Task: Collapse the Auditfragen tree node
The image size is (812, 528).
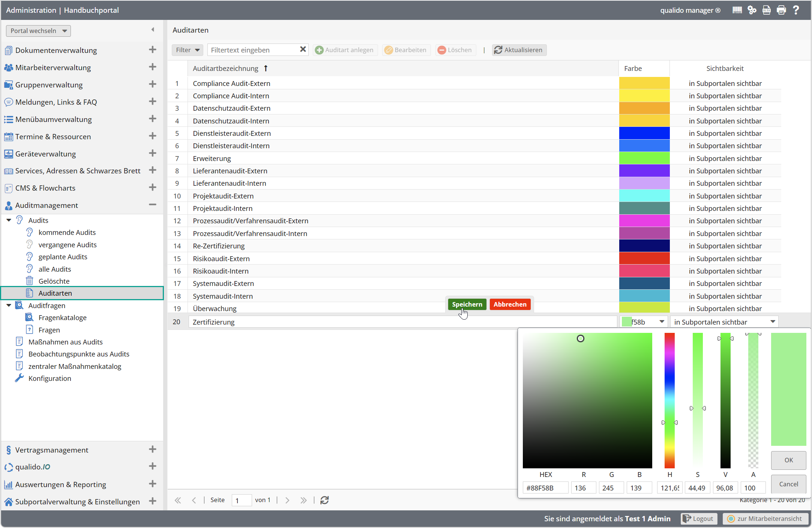Action: (x=9, y=305)
